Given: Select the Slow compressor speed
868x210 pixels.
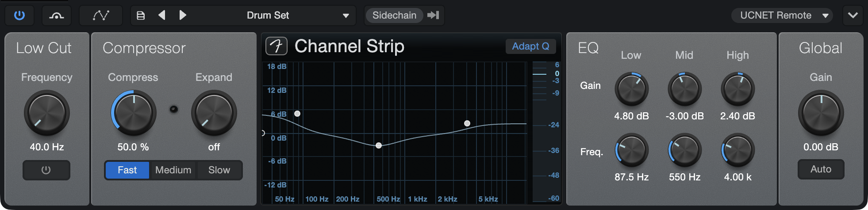Looking at the screenshot, I should [219, 170].
